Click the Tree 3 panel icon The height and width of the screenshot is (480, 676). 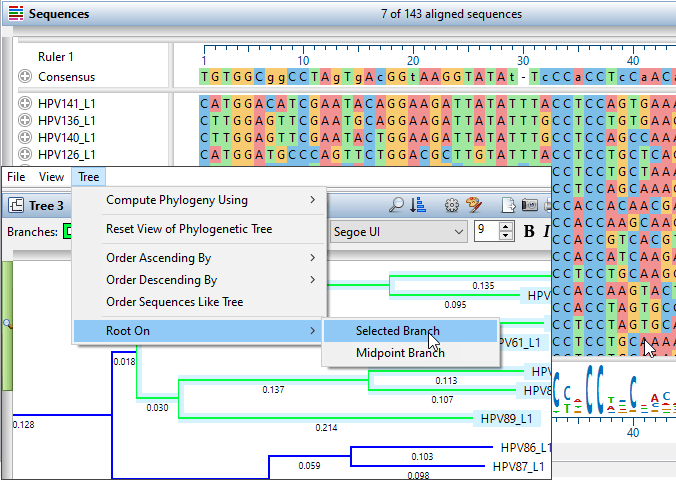pyautogui.click(x=16, y=205)
